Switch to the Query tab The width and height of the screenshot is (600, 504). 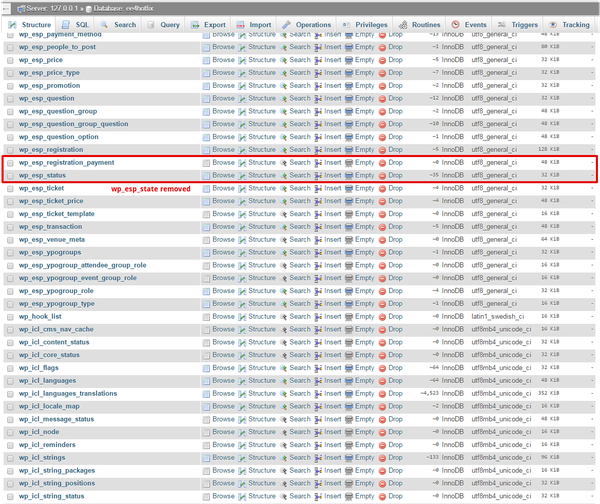[x=163, y=25]
